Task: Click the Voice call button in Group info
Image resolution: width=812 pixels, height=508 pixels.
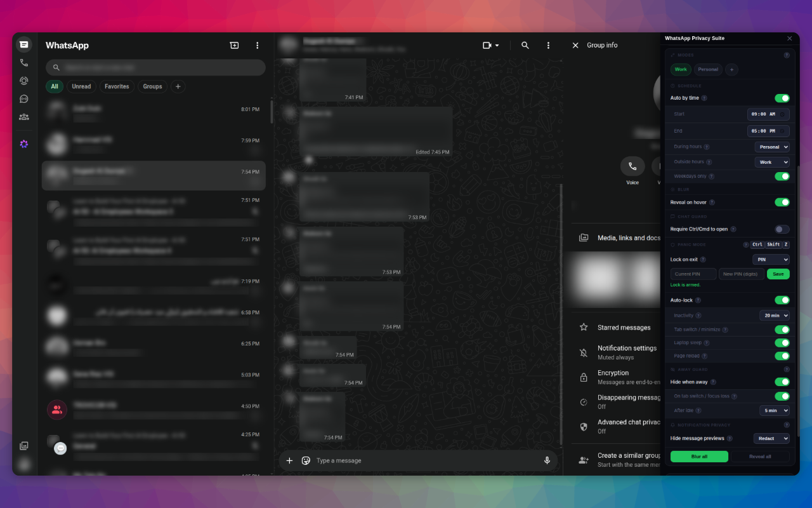Action: click(x=632, y=166)
